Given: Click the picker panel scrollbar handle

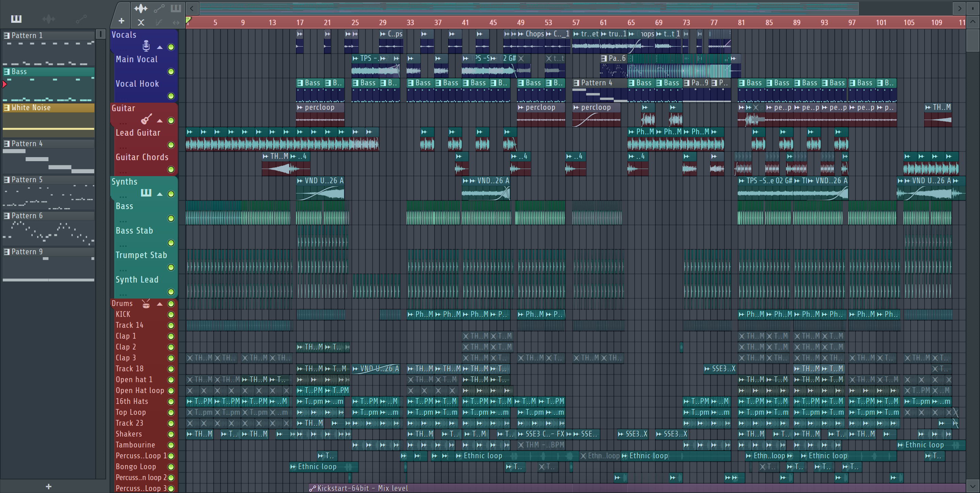Looking at the screenshot, I should point(101,34).
